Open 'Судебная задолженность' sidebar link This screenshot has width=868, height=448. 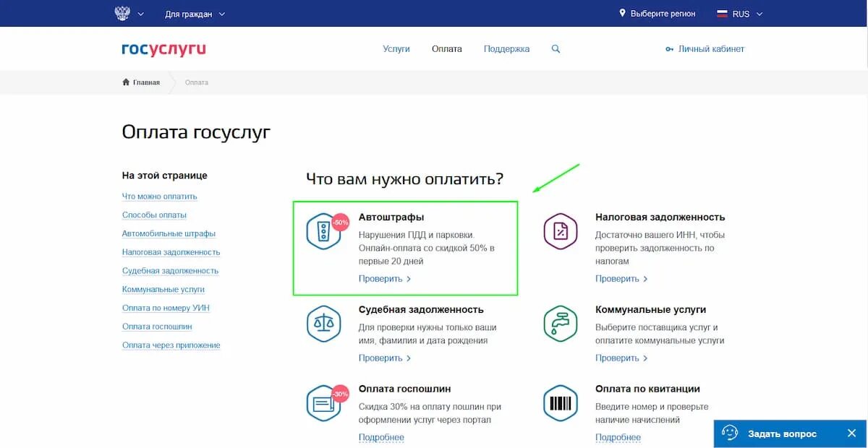pos(170,271)
